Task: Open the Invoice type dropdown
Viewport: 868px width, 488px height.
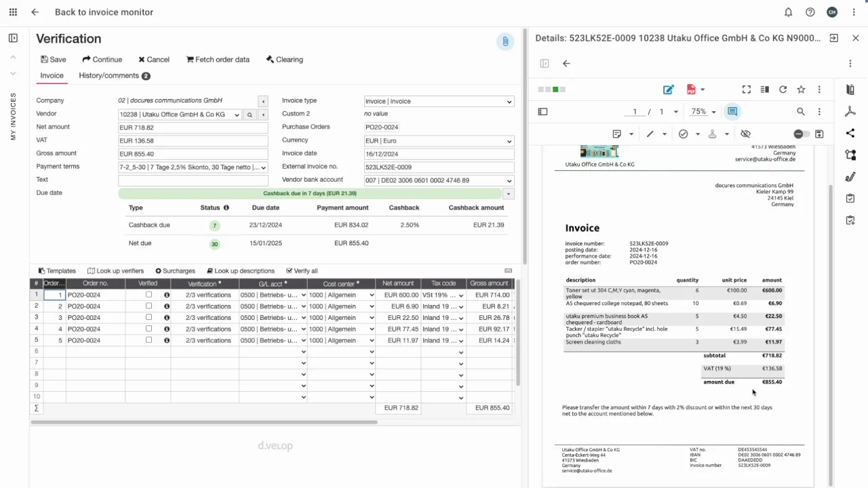Action: 439,102
